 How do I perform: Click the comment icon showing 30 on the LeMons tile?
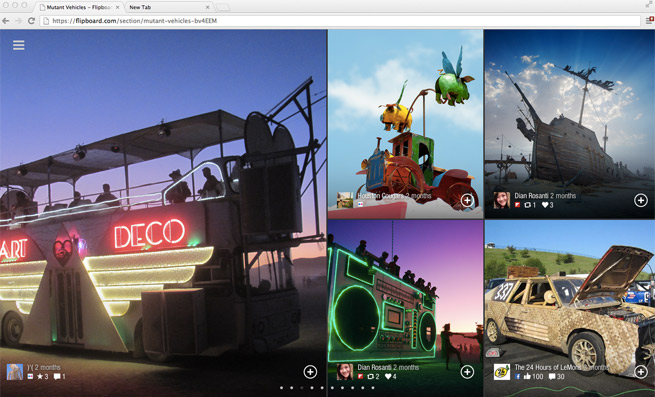(x=552, y=377)
